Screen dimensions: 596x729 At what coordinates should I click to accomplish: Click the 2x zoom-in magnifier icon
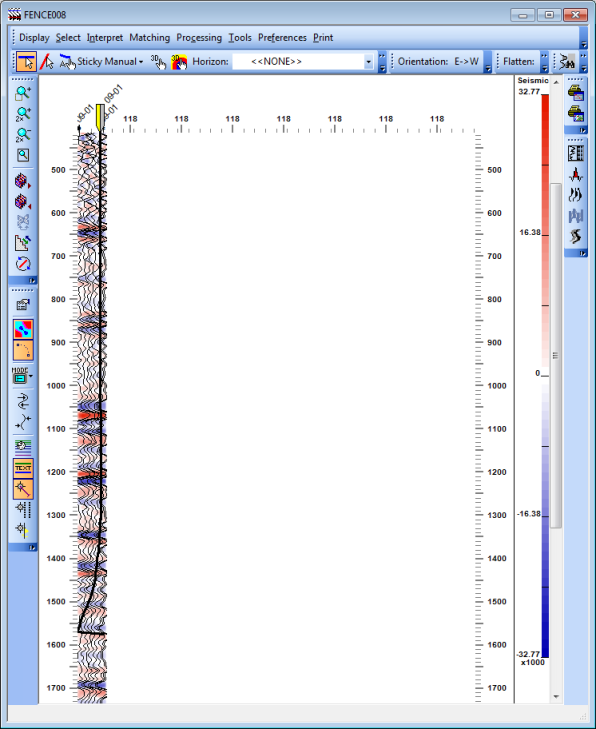[x=23, y=114]
